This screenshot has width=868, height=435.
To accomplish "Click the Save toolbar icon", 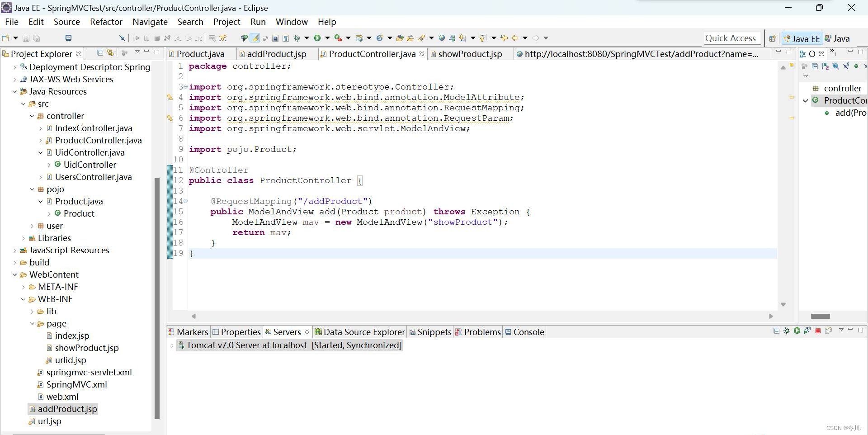I will [x=26, y=38].
